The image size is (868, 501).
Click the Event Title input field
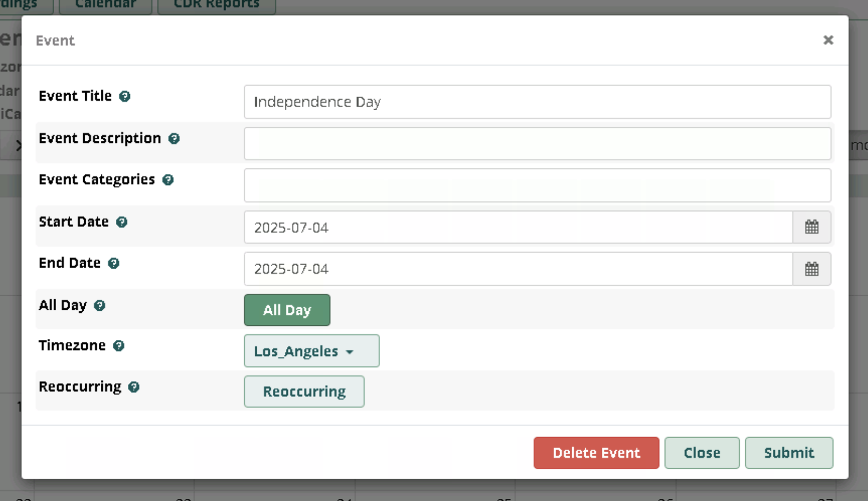click(x=537, y=102)
